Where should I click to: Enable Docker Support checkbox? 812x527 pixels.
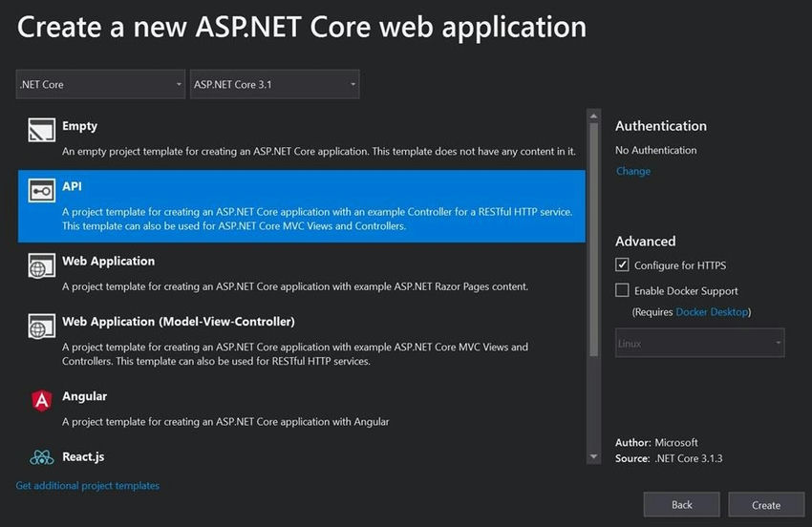pos(622,290)
